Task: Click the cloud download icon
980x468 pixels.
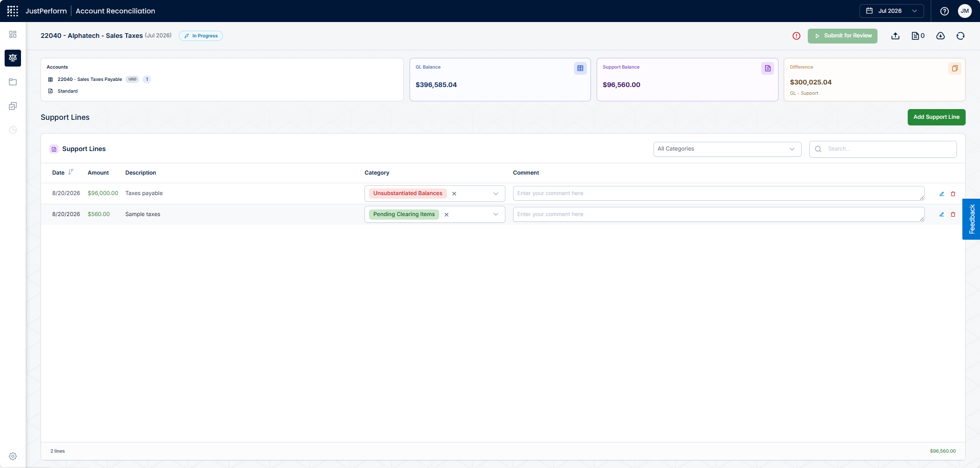Action: tap(941, 36)
